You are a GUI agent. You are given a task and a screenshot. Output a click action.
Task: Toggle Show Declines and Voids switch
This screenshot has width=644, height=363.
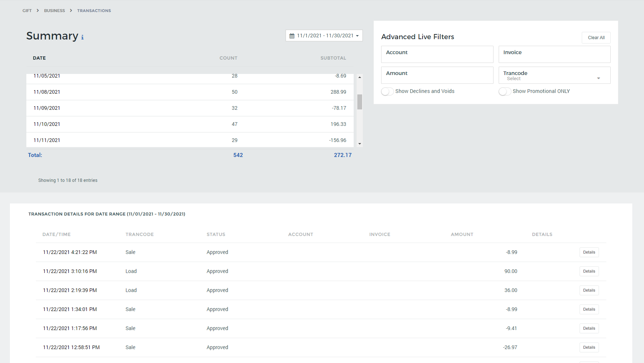(387, 91)
